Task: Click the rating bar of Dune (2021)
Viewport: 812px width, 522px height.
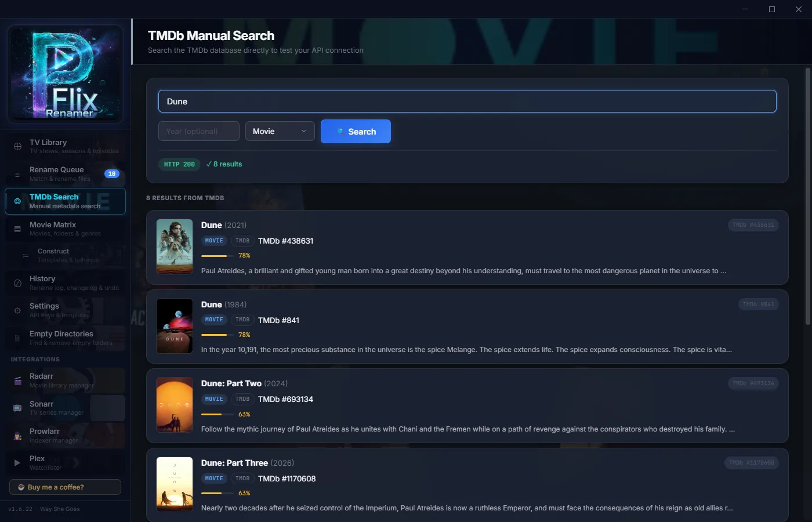Action: [217, 256]
